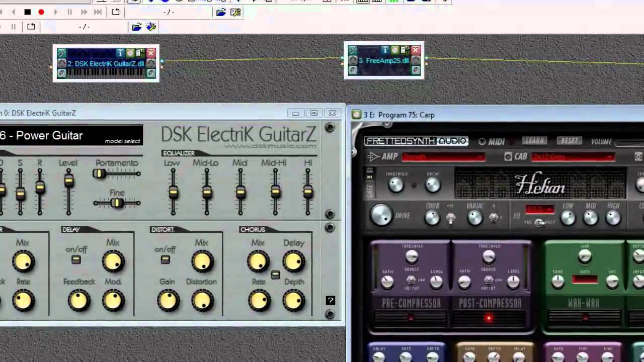
Task: Stomp the POST-COMPRESSOR pedal footswitch
Action: (489, 318)
